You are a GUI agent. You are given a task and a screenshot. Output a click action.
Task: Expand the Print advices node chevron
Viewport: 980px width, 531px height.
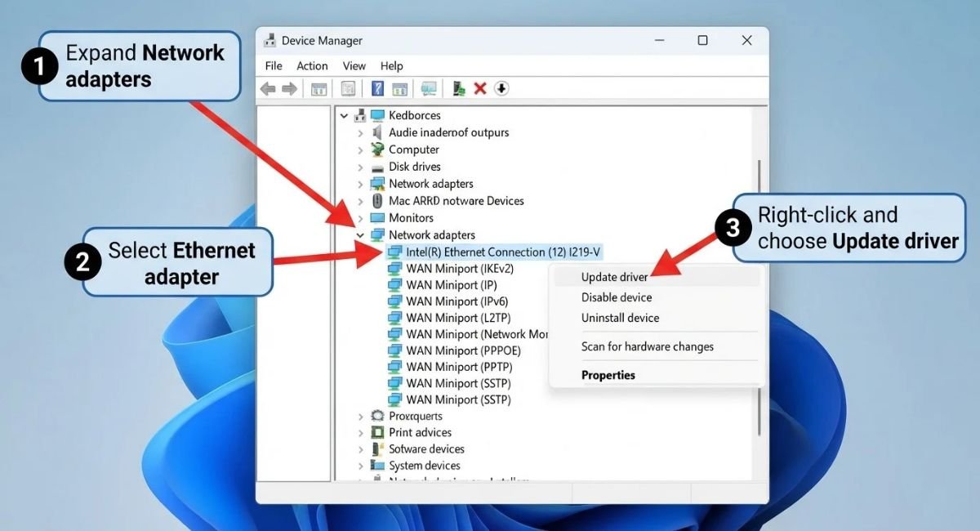pyautogui.click(x=360, y=432)
